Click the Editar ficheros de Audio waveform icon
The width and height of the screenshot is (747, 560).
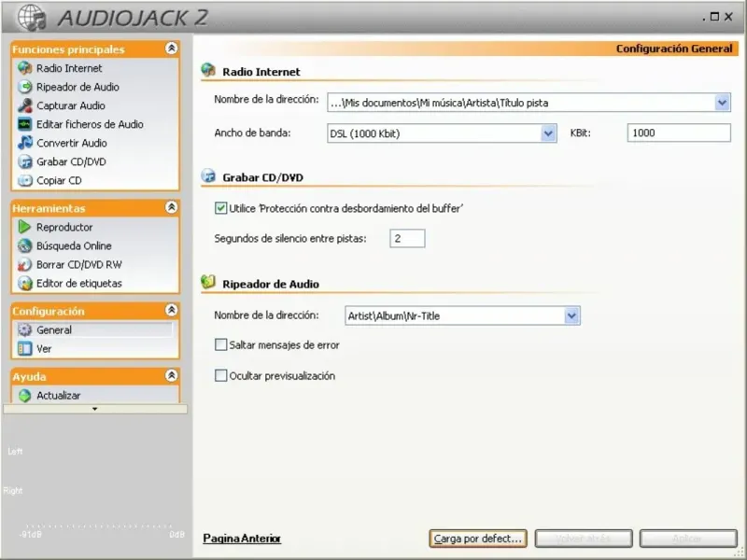(25, 124)
